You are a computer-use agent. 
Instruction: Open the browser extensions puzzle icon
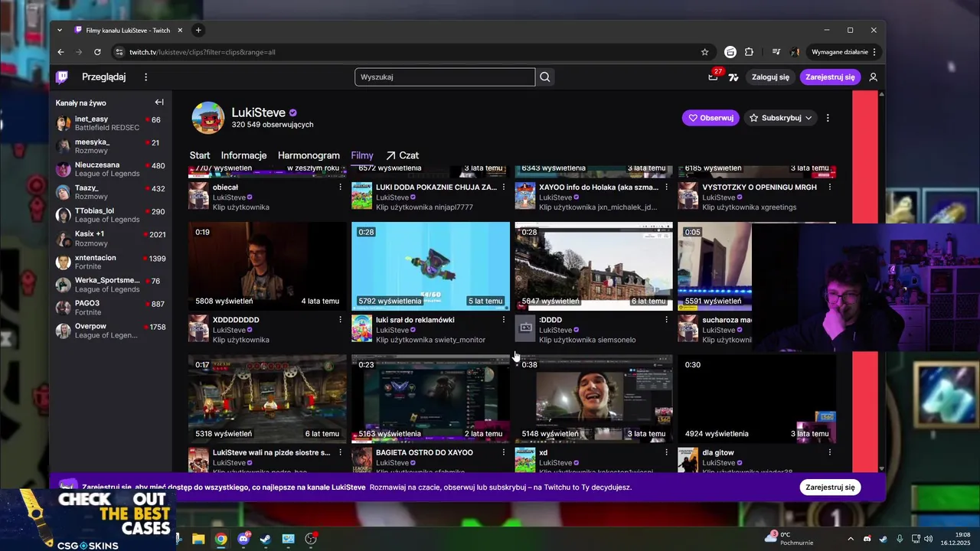(x=749, y=52)
